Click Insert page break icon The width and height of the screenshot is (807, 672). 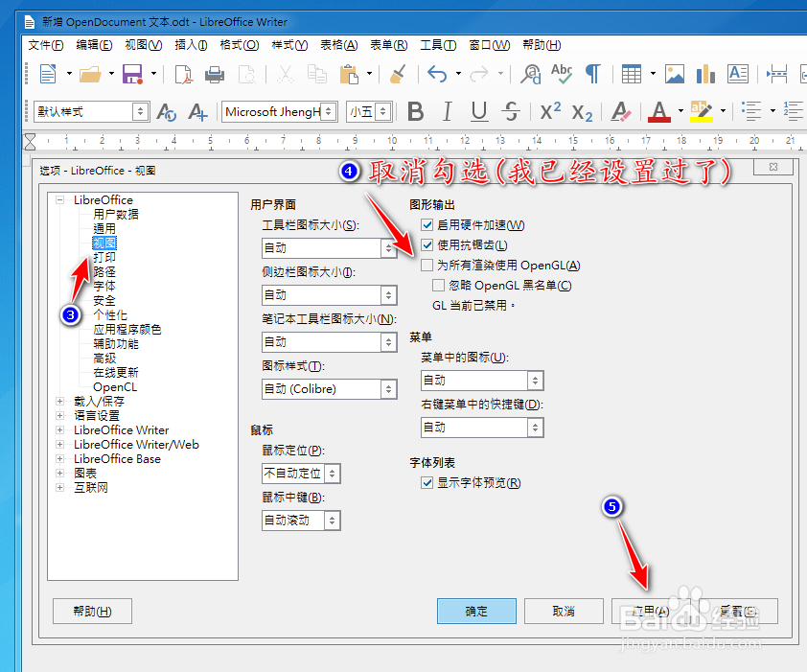(x=776, y=74)
